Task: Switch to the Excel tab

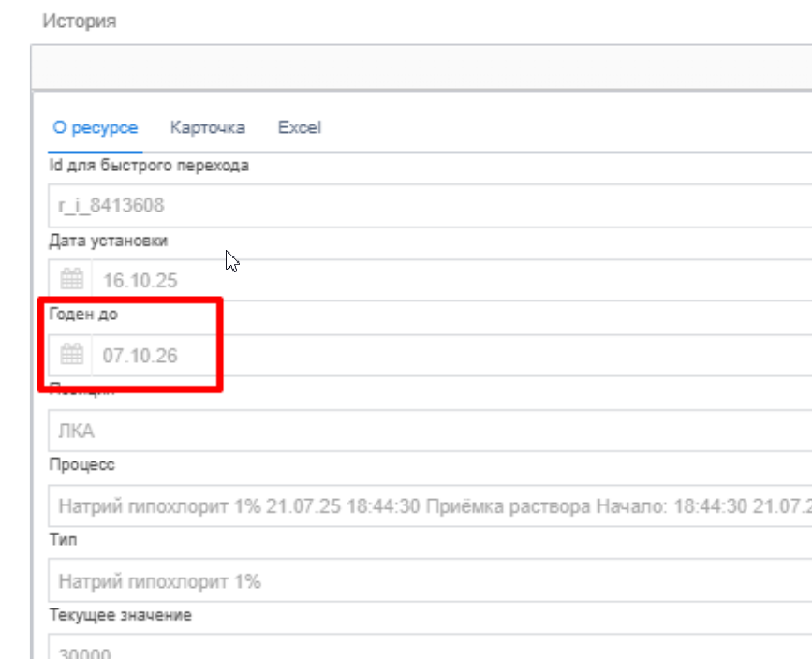Action: 300,127
